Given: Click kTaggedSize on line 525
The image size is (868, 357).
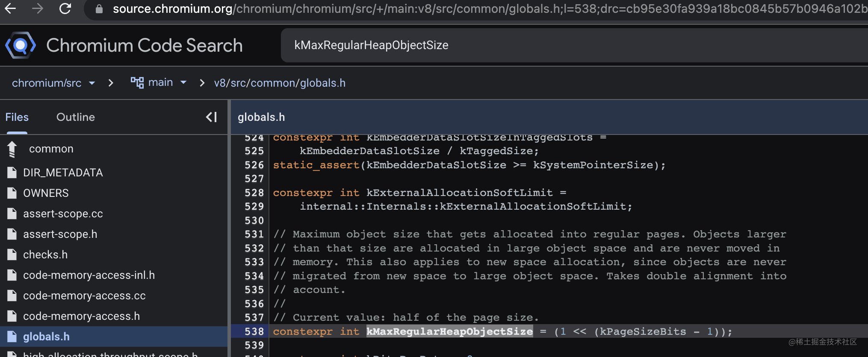Looking at the screenshot, I should (x=496, y=151).
